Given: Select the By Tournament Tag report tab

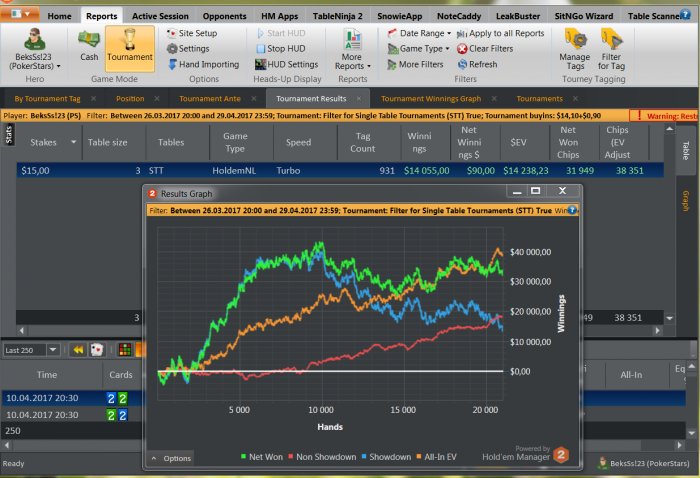Looking at the screenshot, I should coord(47,99).
